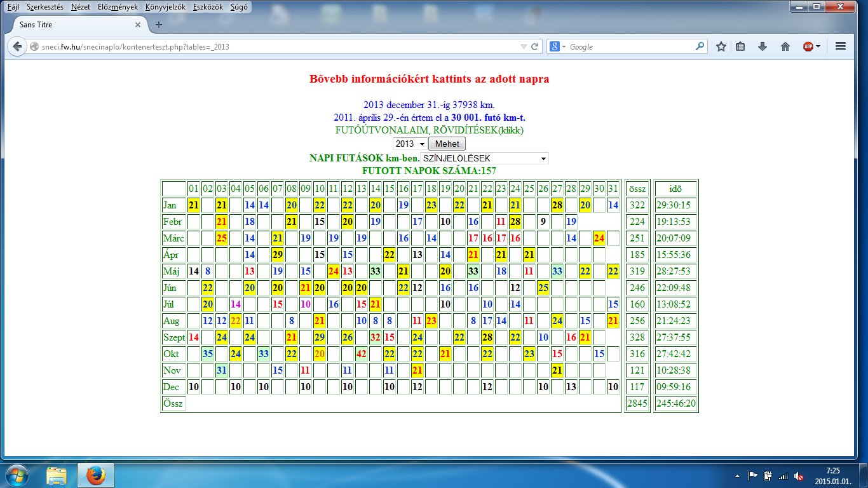Screen dimensions: 868x488
Task: Expand the Google search engine selector
Action: coord(558,46)
